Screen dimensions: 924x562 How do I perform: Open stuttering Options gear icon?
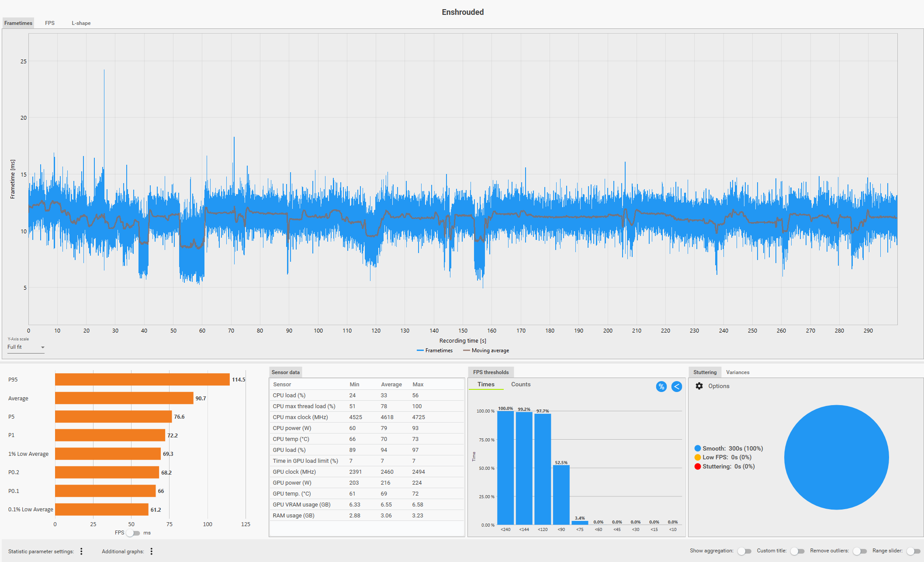click(699, 386)
